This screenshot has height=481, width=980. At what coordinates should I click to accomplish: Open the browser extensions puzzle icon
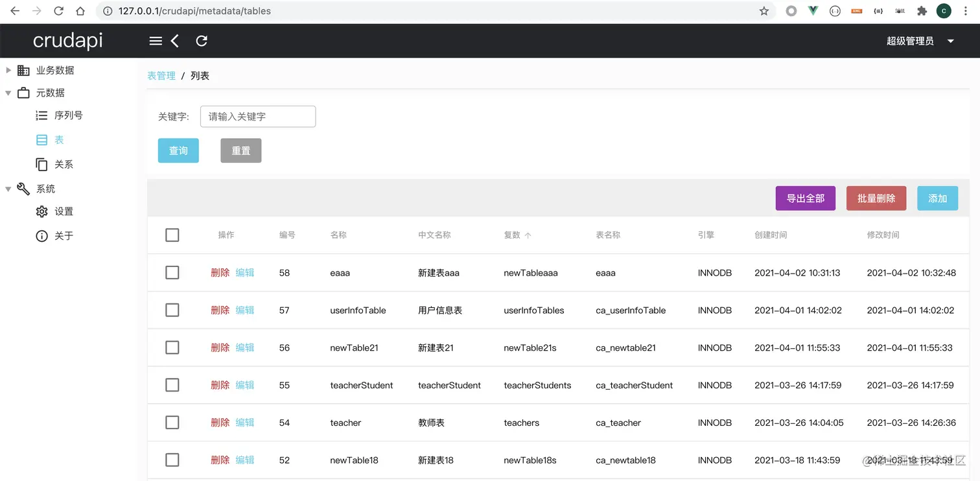922,11
